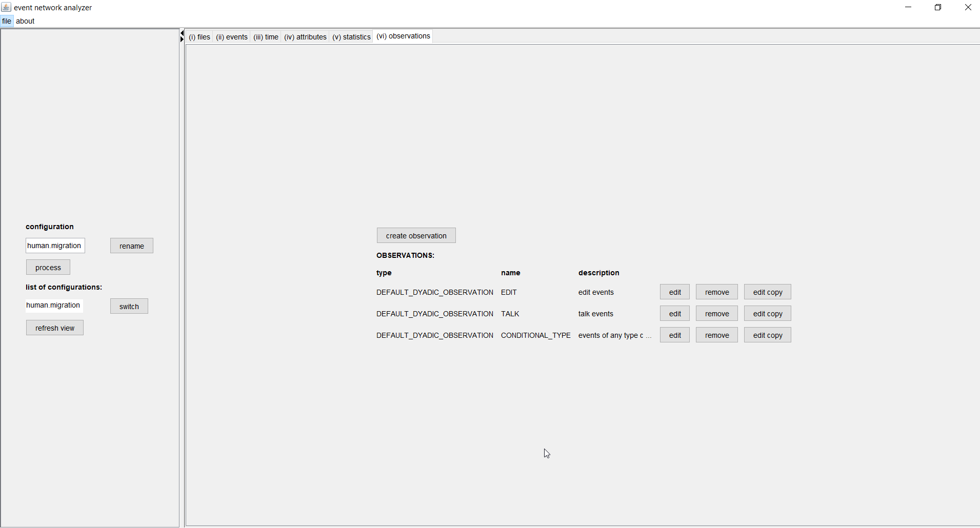
Task: Open the list of configurations dropdown
Action: [54, 306]
